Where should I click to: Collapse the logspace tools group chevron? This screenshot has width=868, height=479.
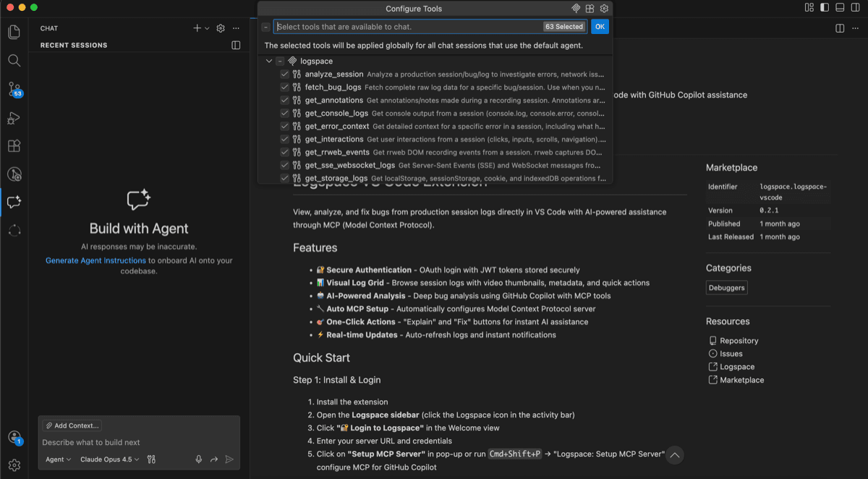tap(269, 61)
